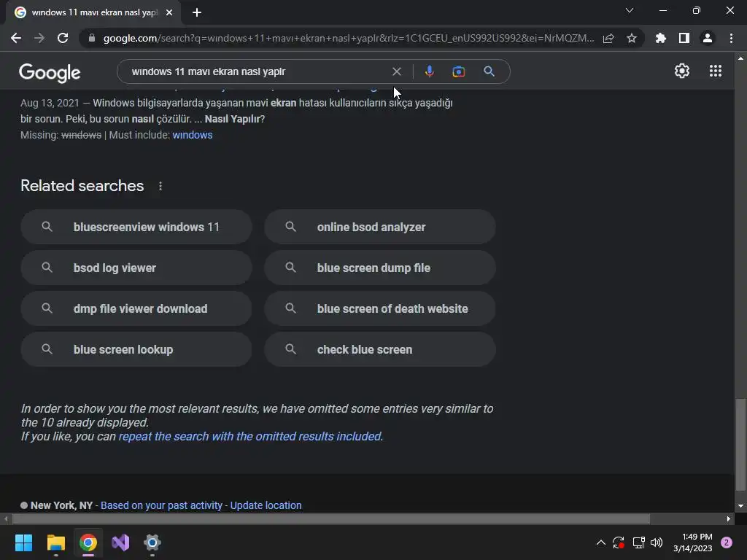Viewport: 747px width, 560px height.
Task: Open the Chrome profile avatar
Action: click(x=708, y=38)
